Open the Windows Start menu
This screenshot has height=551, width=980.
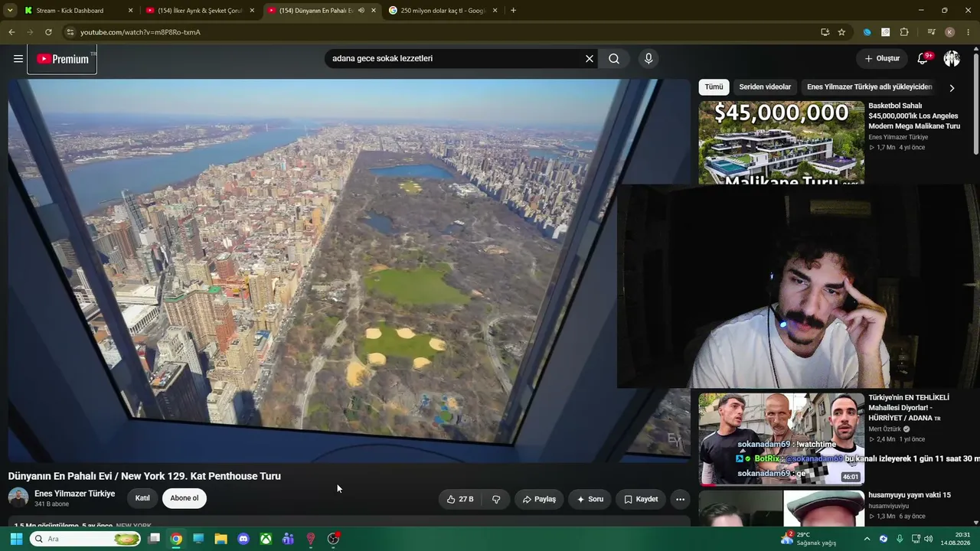click(x=16, y=539)
